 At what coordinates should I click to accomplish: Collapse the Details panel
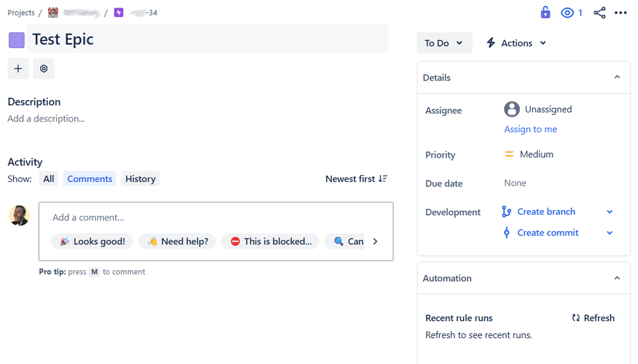[617, 77]
